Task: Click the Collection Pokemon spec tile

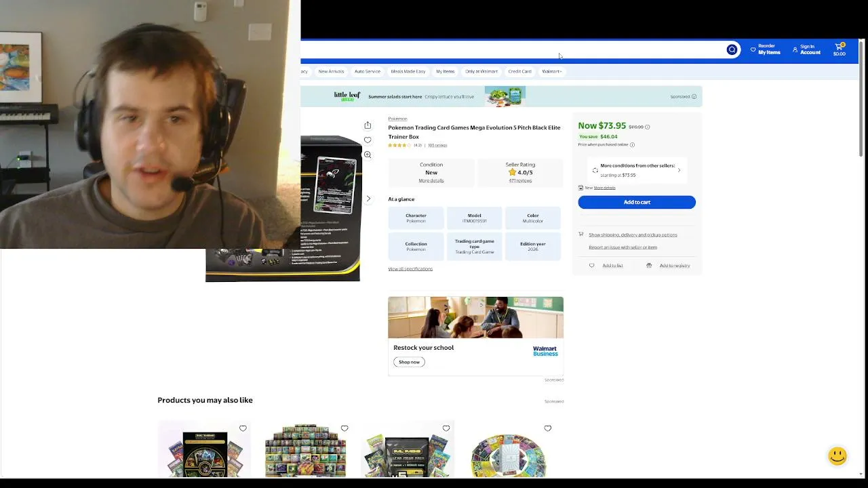Action: tap(416, 247)
